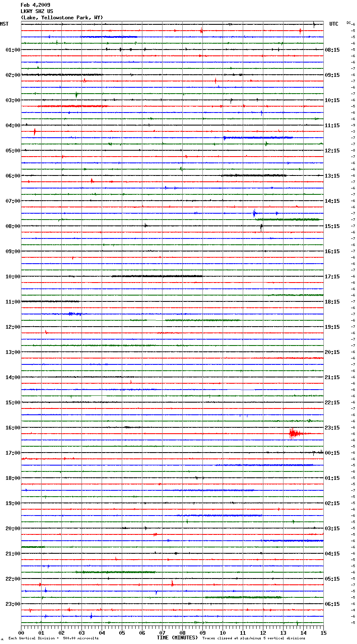This screenshot has height=644, width=357.
Task: Pick the 06:00 MST time label
Action: [x=13, y=176]
